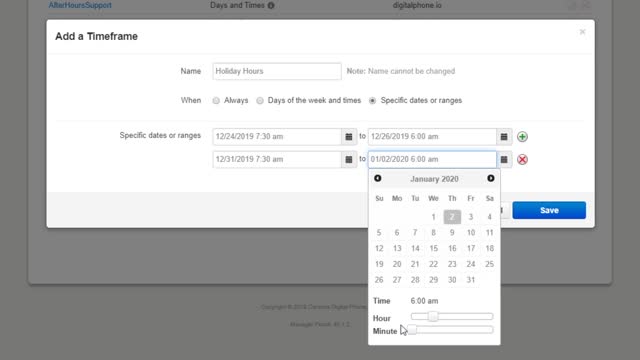640x360 pixels.
Task: Choose January 4 in the calendar
Action: [x=489, y=217]
